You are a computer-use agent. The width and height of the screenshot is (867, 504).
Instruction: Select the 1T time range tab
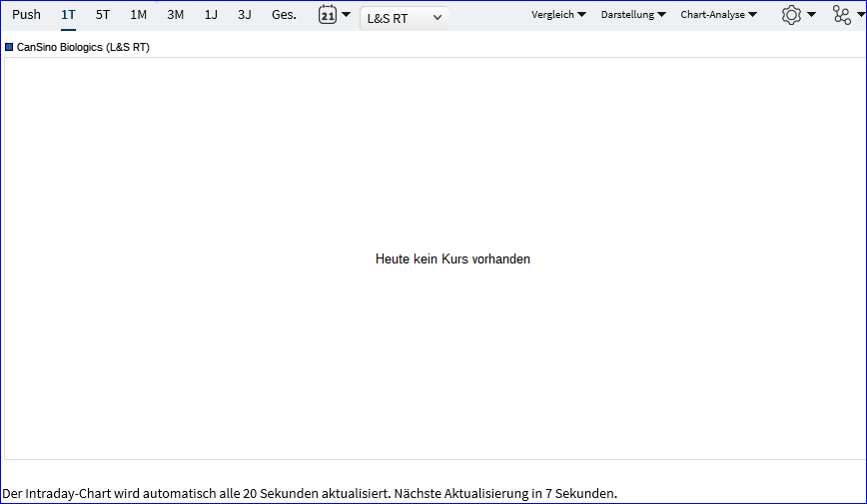click(68, 15)
